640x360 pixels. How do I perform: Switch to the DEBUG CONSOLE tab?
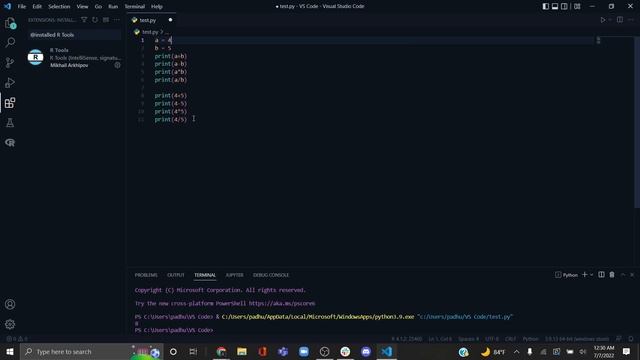(x=271, y=275)
